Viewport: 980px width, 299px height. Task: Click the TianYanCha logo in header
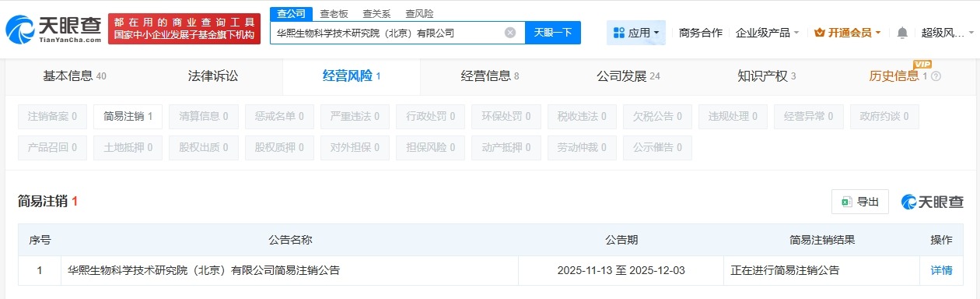pyautogui.click(x=53, y=29)
